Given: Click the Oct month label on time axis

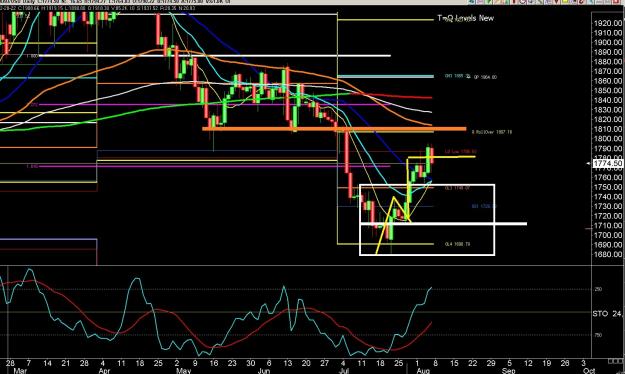Looking at the screenshot, I should (589, 370).
